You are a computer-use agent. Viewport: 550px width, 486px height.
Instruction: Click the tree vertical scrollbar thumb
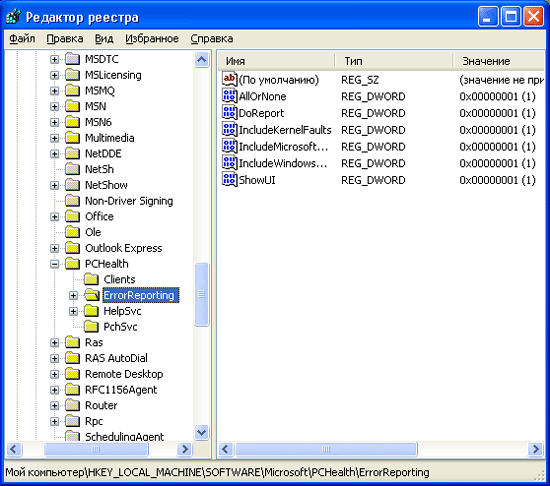(x=201, y=294)
